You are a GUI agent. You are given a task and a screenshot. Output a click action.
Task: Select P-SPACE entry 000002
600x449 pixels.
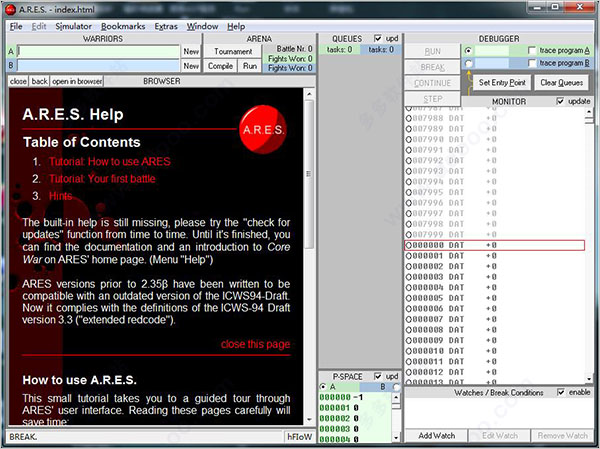355,418
